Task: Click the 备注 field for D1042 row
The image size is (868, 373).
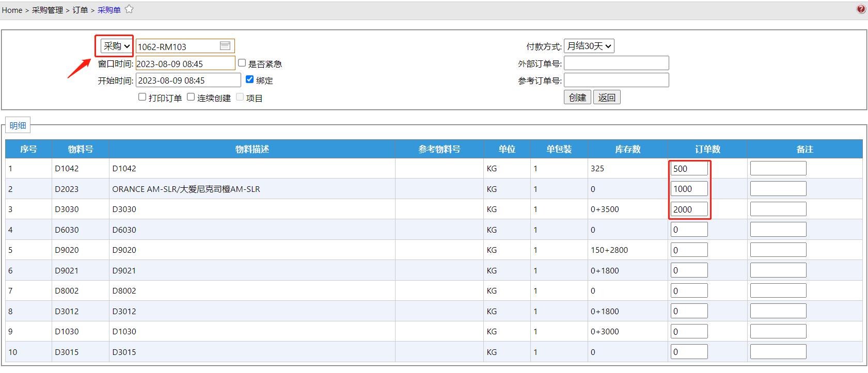Action: coord(778,168)
